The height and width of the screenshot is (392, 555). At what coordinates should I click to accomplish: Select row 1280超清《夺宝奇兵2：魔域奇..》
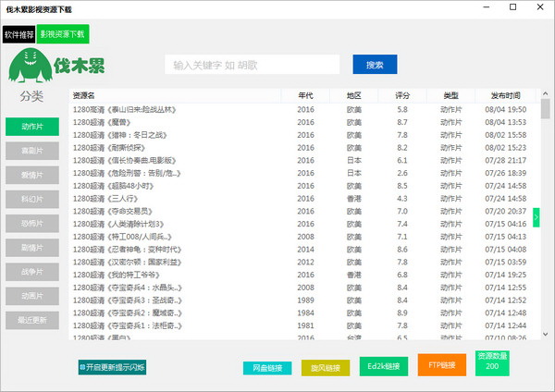coord(304,313)
